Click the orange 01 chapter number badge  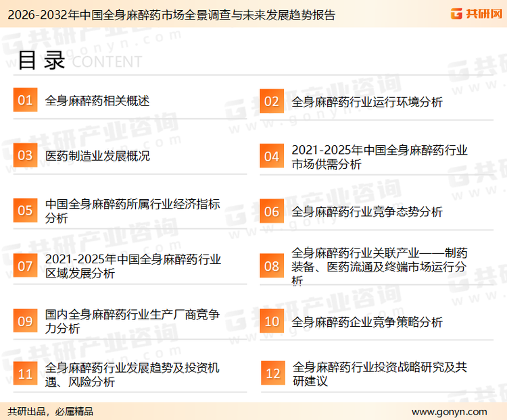(x=25, y=101)
